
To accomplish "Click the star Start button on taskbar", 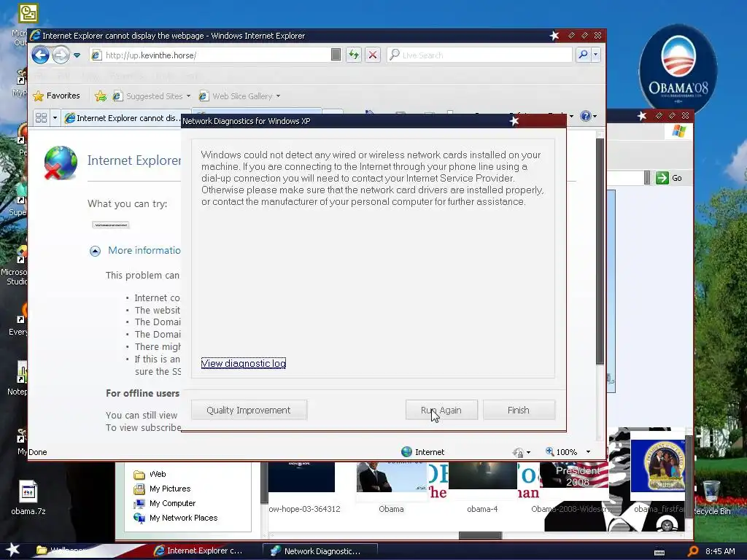I will pos(12,550).
